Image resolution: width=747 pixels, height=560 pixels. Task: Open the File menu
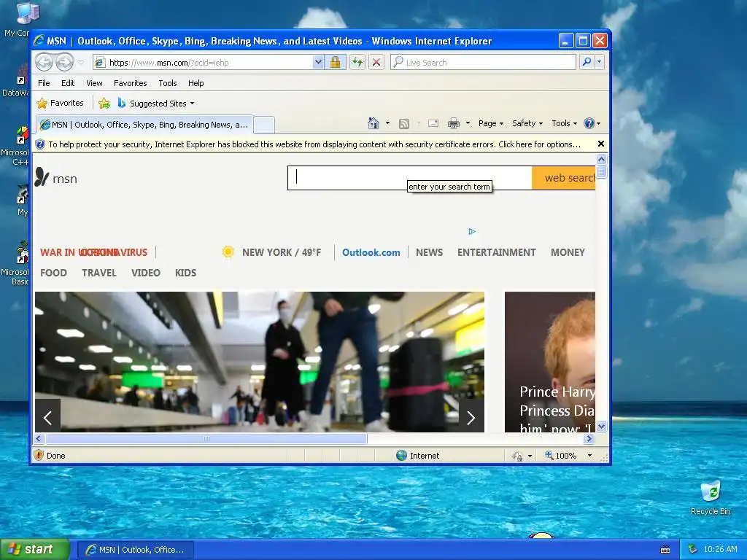click(x=44, y=83)
